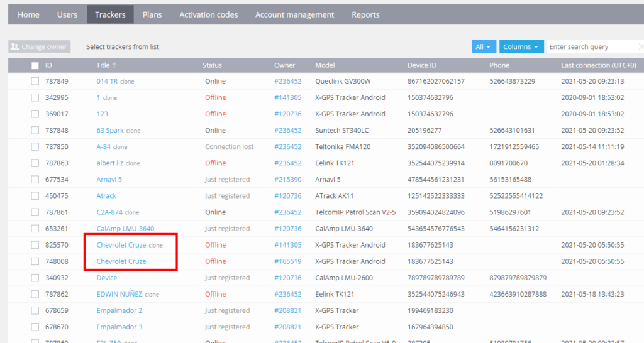Open owner #141305 in the row 342995
644x343 pixels.
click(x=288, y=97)
